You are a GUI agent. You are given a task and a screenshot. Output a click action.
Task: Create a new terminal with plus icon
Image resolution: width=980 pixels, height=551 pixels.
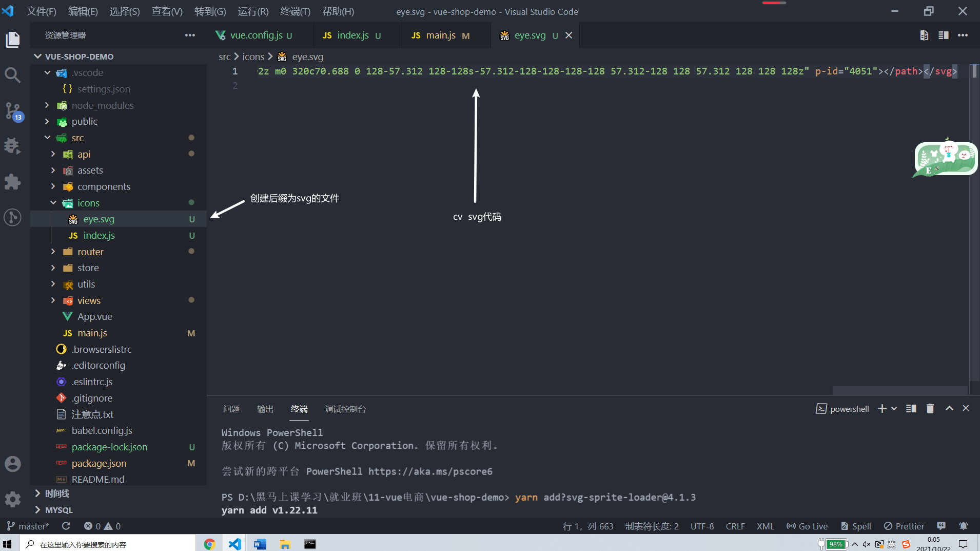[x=881, y=408]
